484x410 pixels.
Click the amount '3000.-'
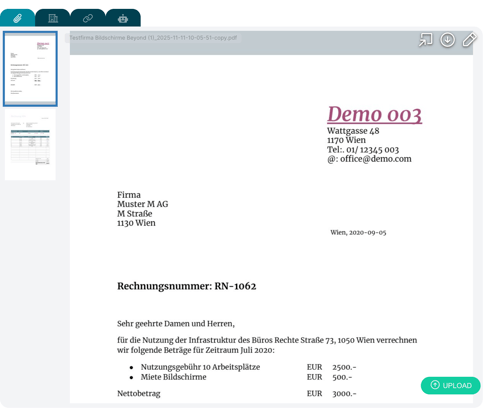pos(344,394)
